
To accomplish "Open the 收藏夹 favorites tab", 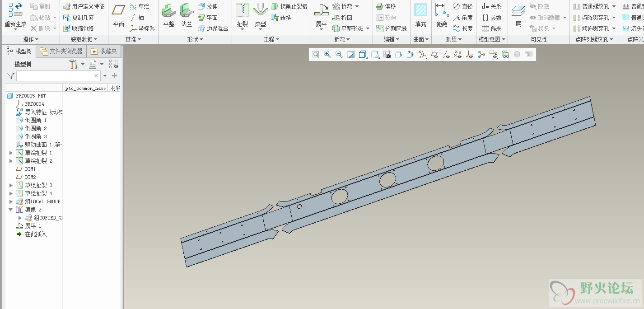I will pos(104,51).
